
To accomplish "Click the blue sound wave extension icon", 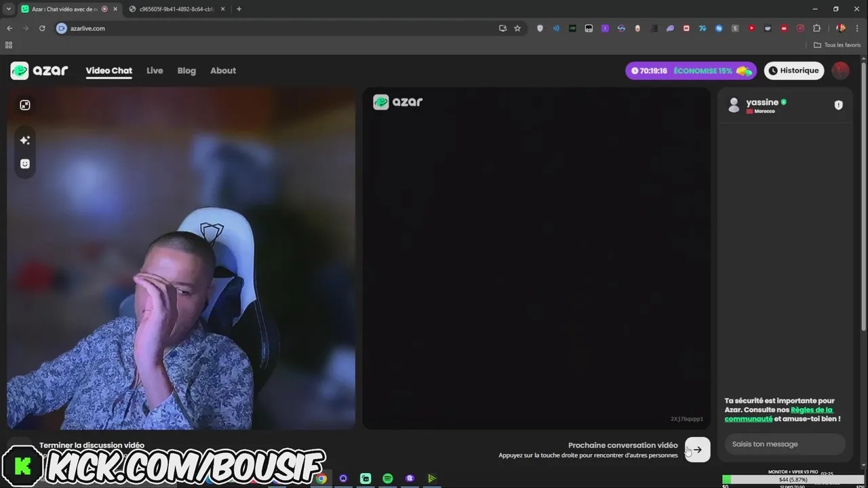I will 556,28.
